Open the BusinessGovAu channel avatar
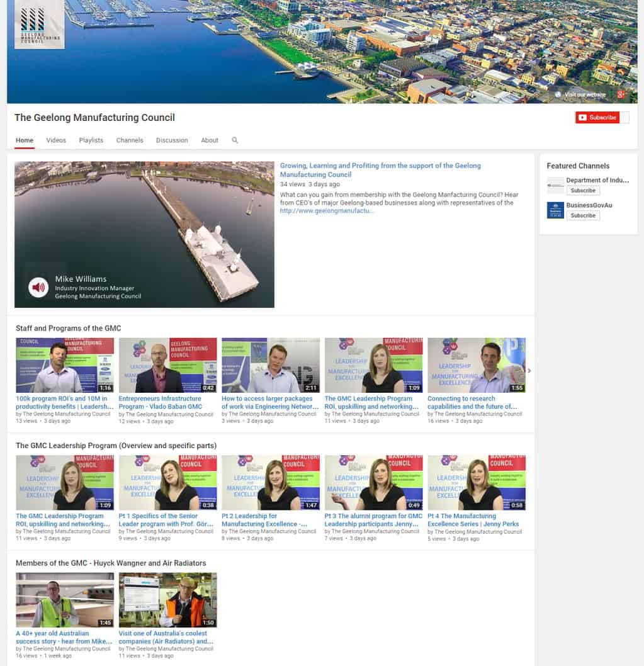The image size is (644, 666). point(555,210)
